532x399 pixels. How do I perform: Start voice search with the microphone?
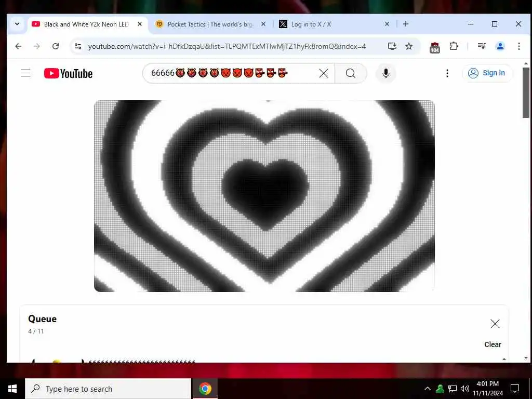pos(386,73)
